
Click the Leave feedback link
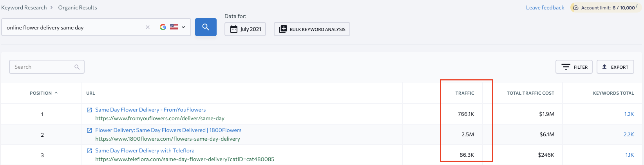click(x=545, y=7)
